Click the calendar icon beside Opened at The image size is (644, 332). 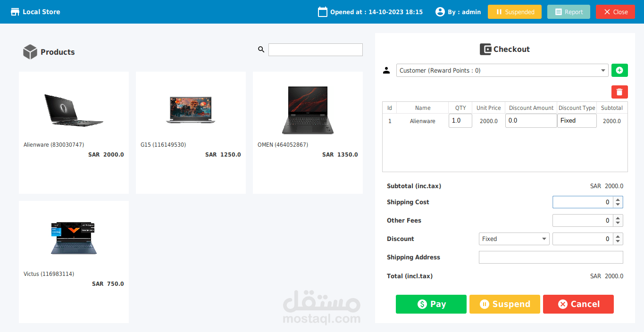[323, 12]
